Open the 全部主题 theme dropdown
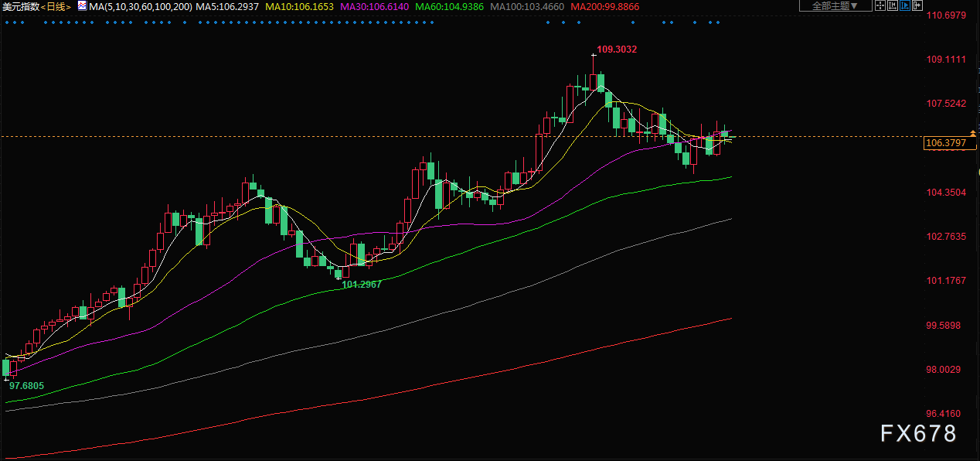This screenshot has width=980, height=461. click(x=835, y=6)
